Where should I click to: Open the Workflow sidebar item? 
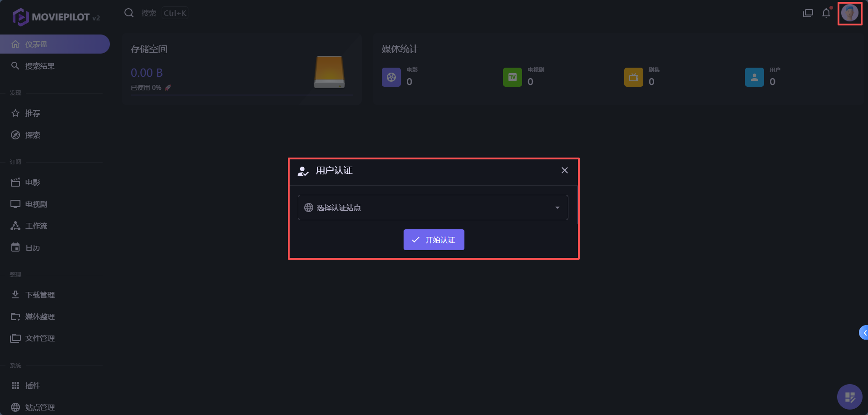point(36,226)
